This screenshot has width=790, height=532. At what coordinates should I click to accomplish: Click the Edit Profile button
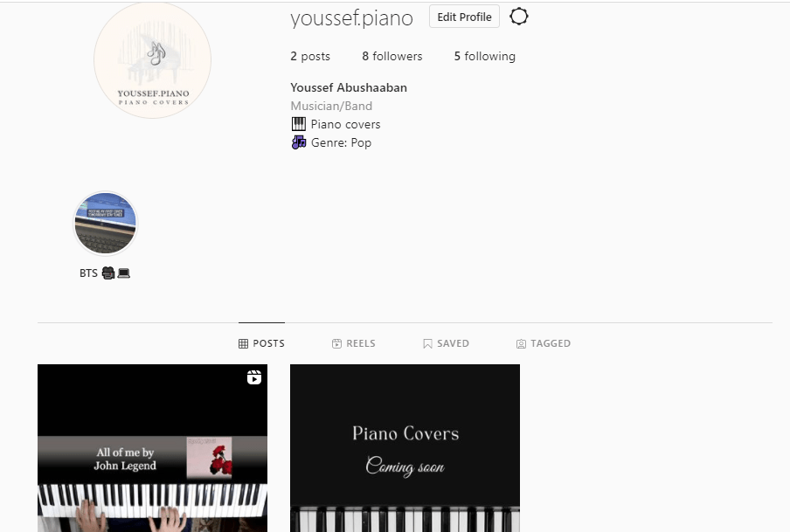click(464, 17)
